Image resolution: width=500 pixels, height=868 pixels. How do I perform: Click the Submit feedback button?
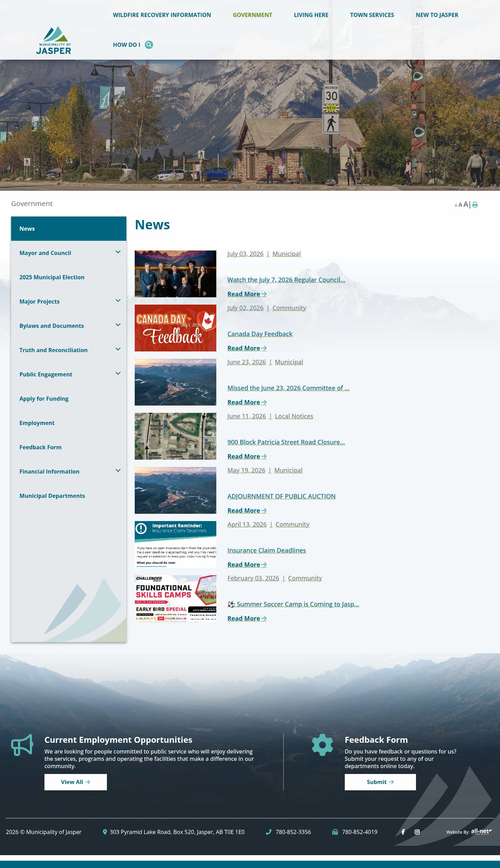coord(380,782)
